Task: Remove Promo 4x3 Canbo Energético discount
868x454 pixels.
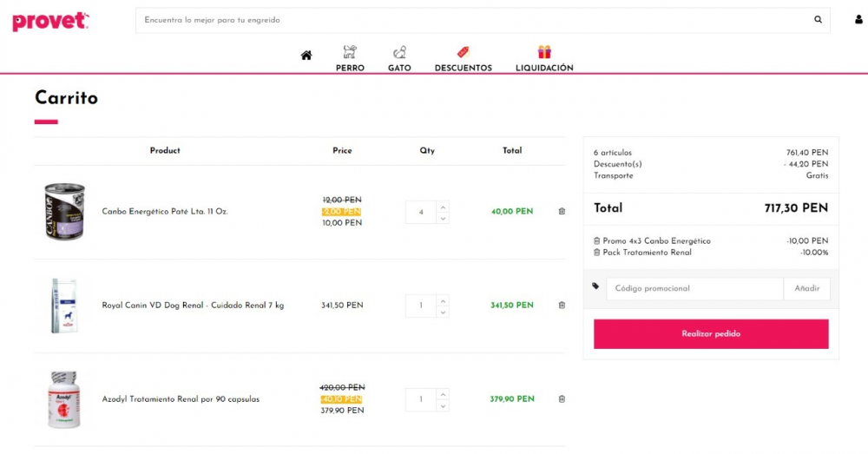Action: pyautogui.click(x=597, y=240)
